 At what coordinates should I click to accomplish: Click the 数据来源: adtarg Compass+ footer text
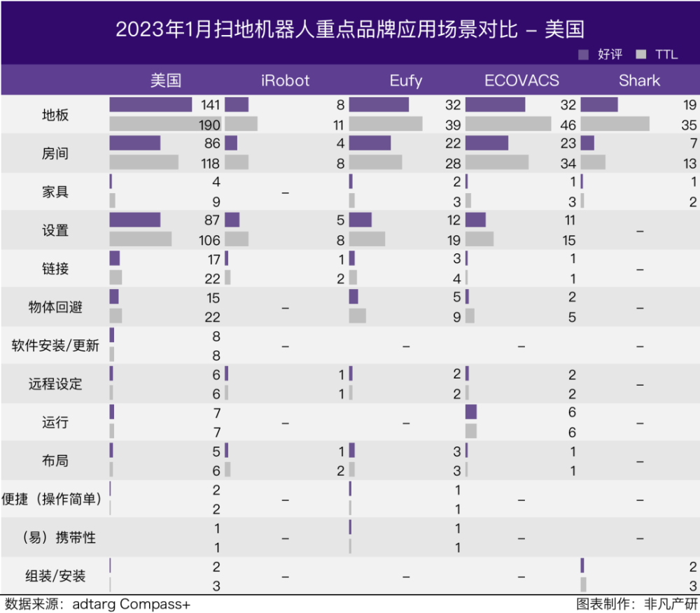click(97, 604)
